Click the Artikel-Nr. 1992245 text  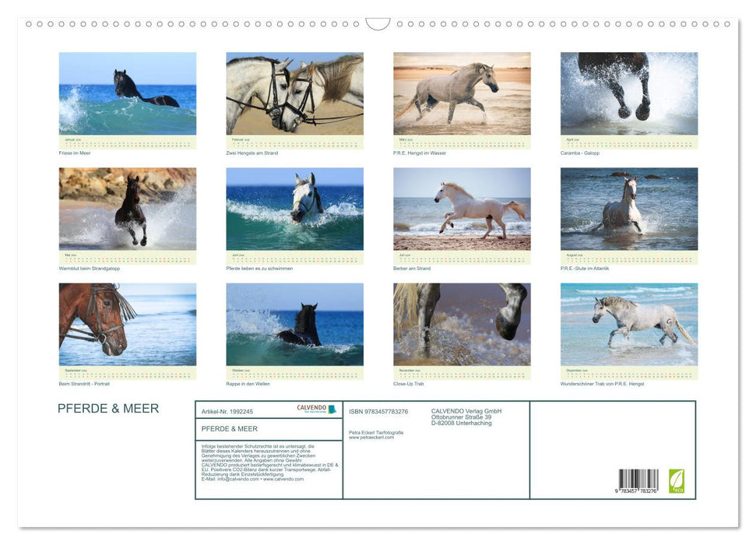pyautogui.click(x=228, y=412)
